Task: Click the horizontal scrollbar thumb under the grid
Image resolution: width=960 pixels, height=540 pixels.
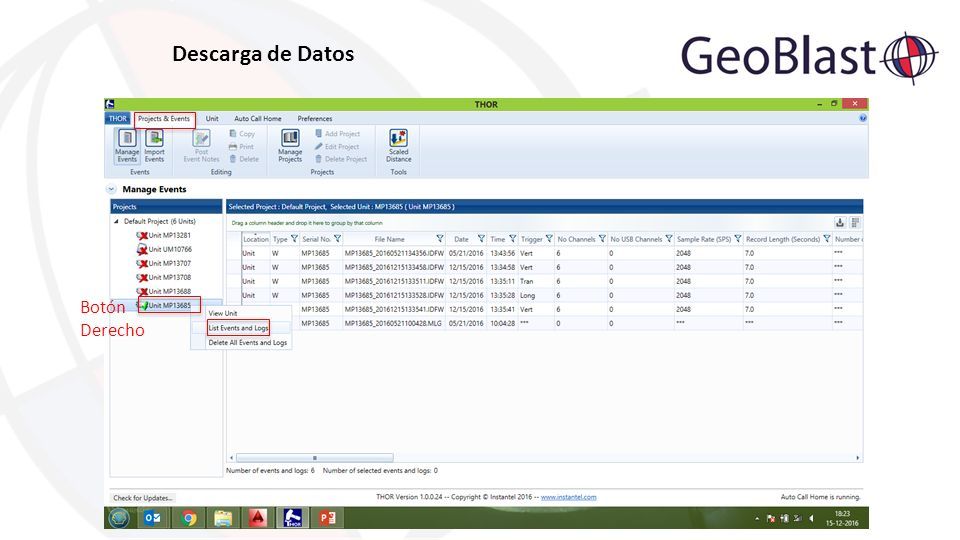Action: pyautogui.click(x=315, y=458)
